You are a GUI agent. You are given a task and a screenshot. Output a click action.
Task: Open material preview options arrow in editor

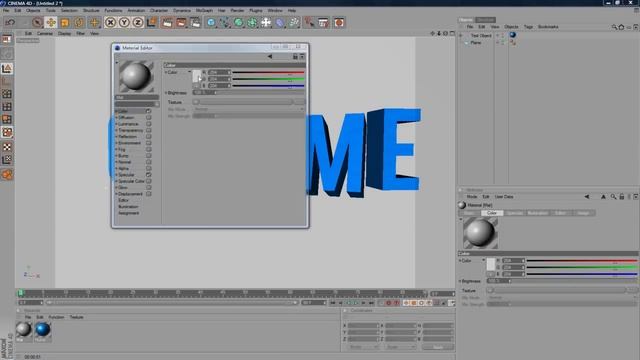[117, 63]
